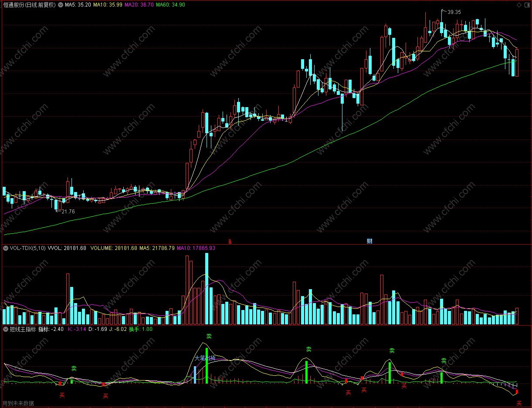Click the yellow VOLUME: 28181.68 value
532x408 pixels.
(x=114, y=248)
